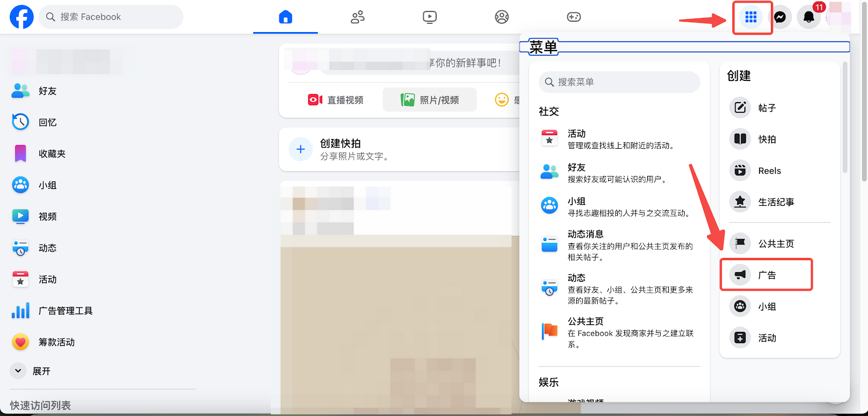Create a 生活纪事 life event
The width and height of the screenshot is (868, 416).
[x=780, y=202]
